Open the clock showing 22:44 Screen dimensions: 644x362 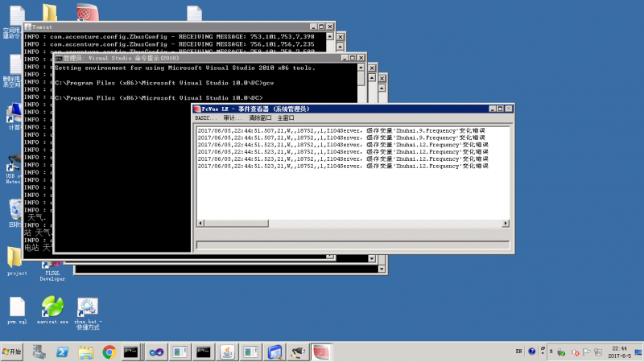619,352
